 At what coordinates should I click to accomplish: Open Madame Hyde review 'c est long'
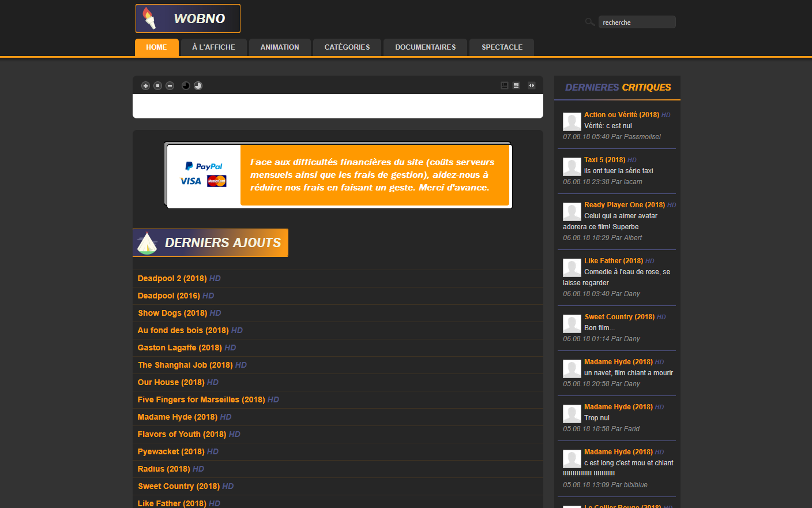tap(619, 452)
